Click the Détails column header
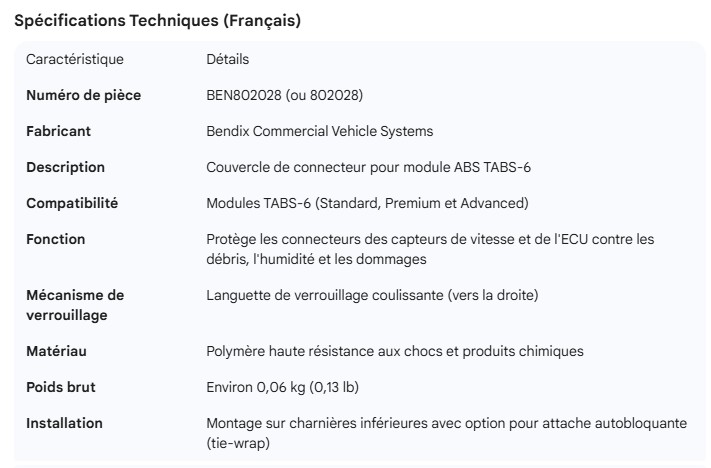This screenshot has height=468, width=711. pyautogui.click(x=227, y=60)
